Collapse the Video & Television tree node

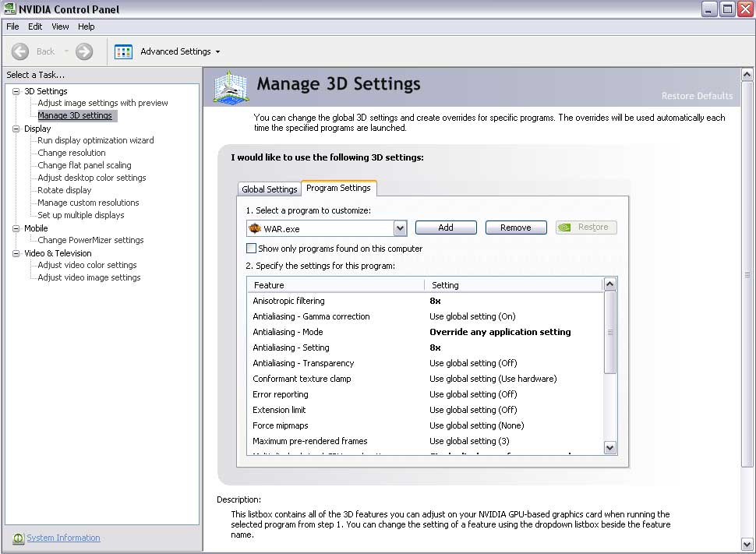16,253
